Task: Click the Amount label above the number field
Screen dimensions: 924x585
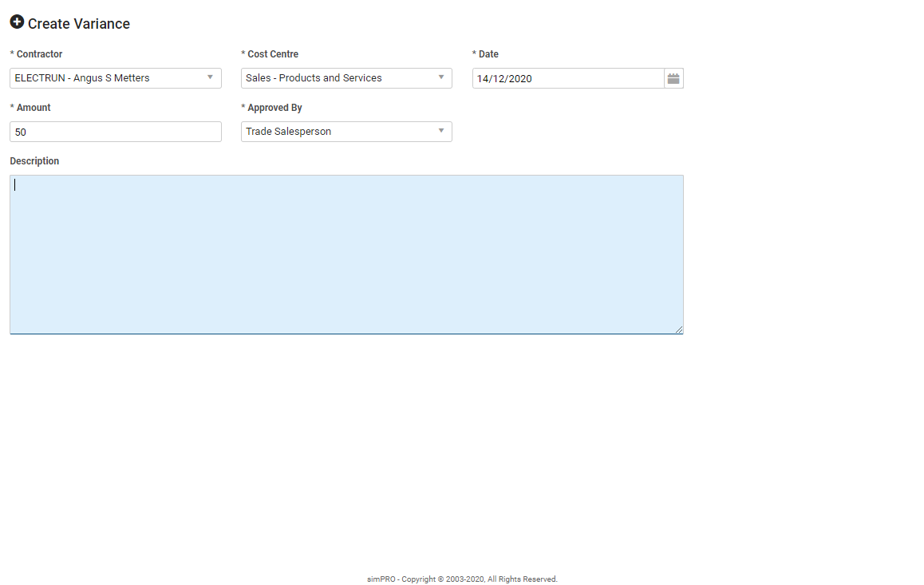Action: pyautogui.click(x=30, y=107)
